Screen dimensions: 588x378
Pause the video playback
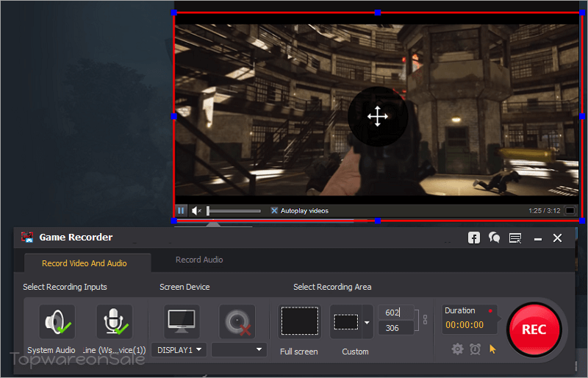click(x=181, y=210)
